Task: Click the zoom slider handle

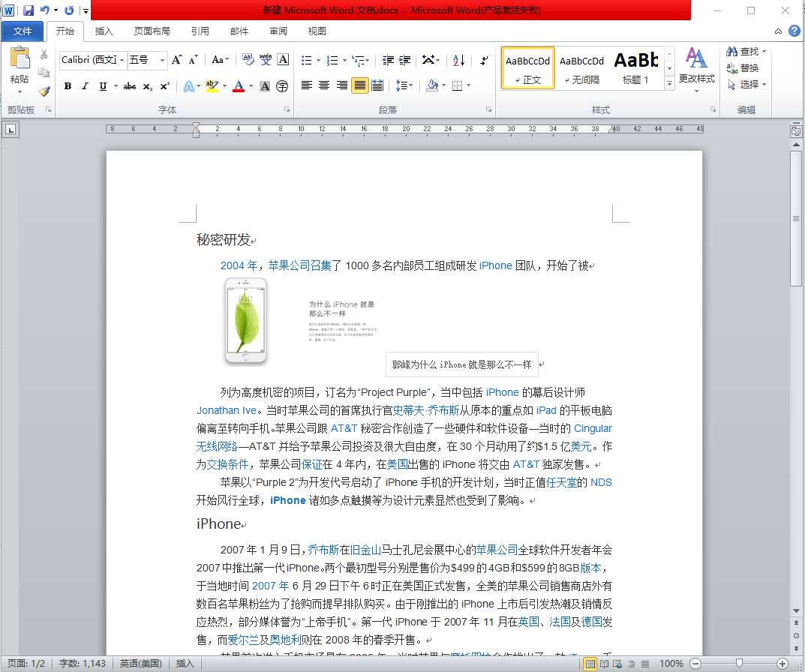Action: tap(739, 664)
